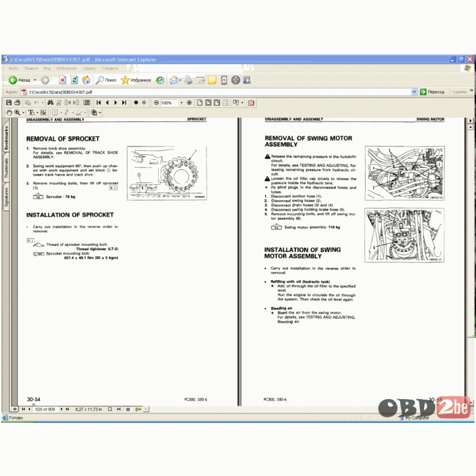
Task: Click the Переход go button
Action: coord(432,92)
